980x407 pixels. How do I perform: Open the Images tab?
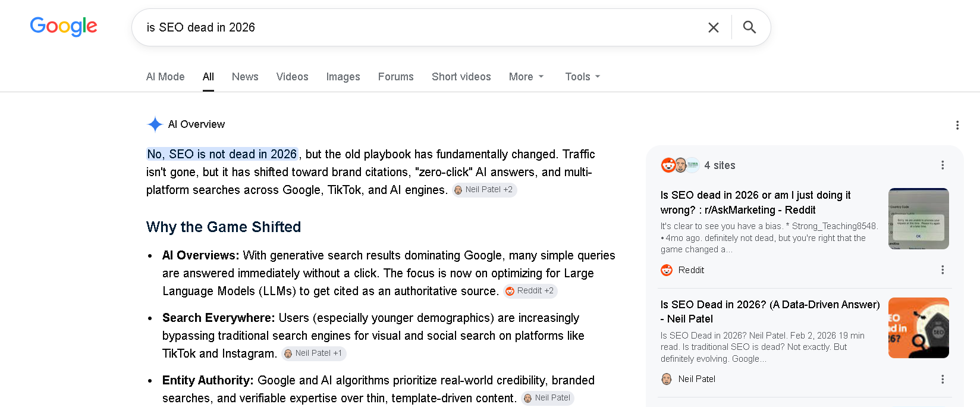(343, 77)
